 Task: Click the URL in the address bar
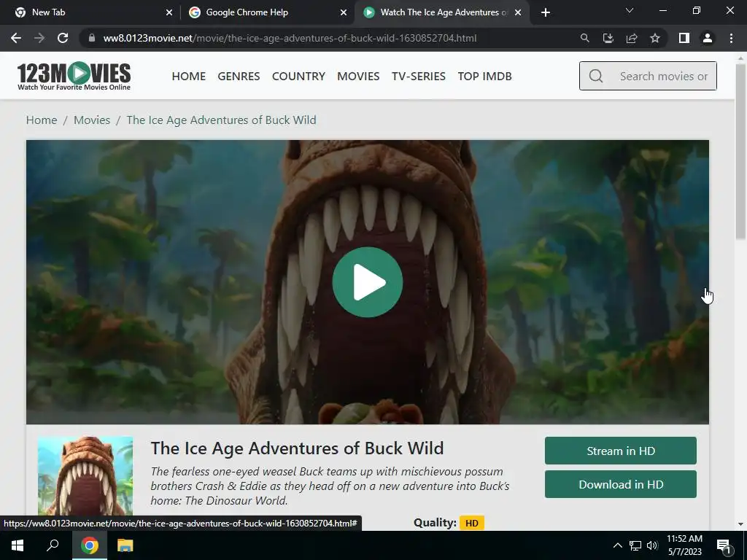pyautogui.click(x=290, y=38)
